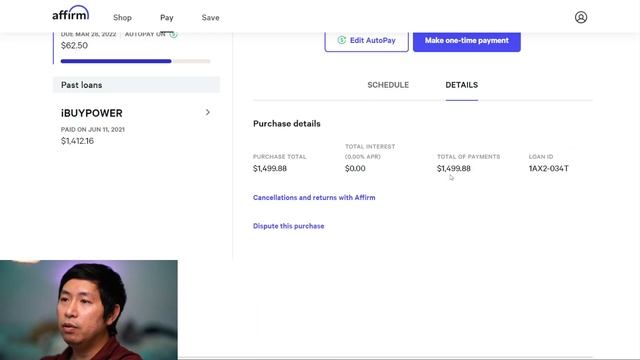Viewport: 640px width, 360px height.
Task: Click the Past loans section header
Action: (x=136, y=85)
